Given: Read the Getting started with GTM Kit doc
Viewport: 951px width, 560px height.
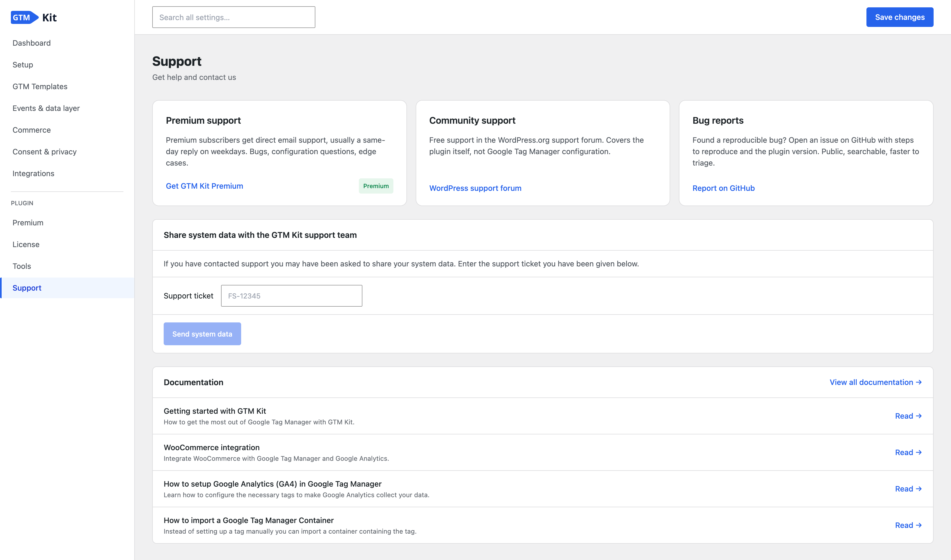Looking at the screenshot, I should coord(908,416).
